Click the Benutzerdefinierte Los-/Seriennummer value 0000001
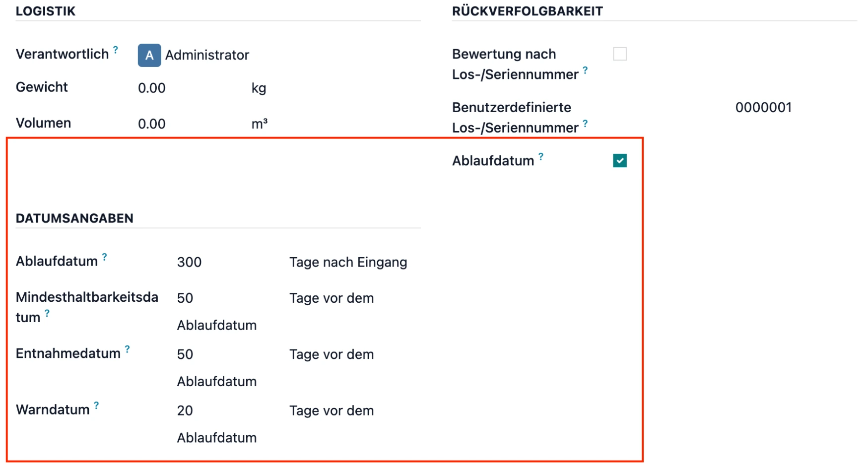The width and height of the screenshot is (868, 473). [763, 107]
